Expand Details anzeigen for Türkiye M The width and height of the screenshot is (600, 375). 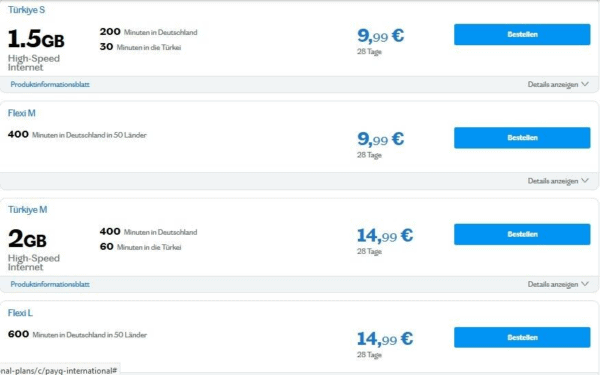[558, 284]
